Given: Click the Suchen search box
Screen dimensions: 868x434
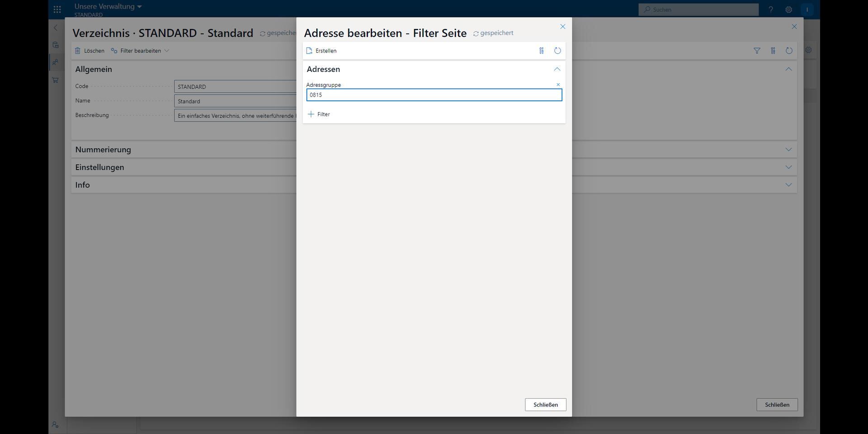Looking at the screenshot, I should tap(698, 9).
